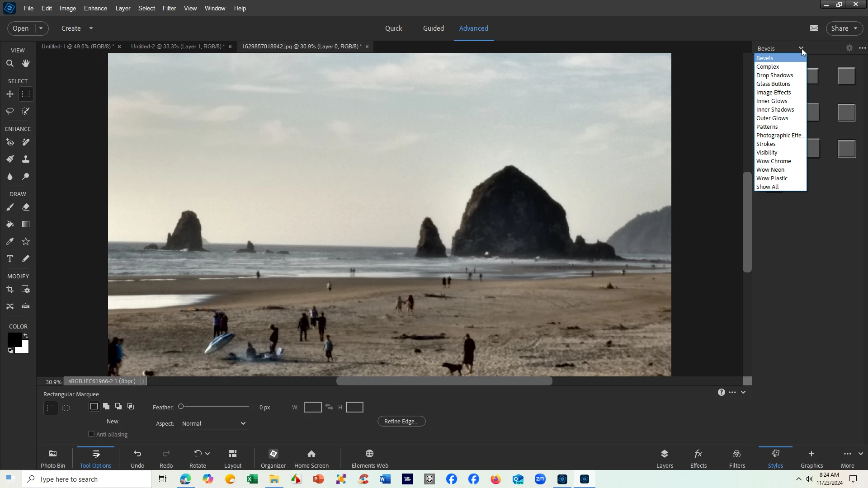Select the Hand tool

[x=26, y=64]
